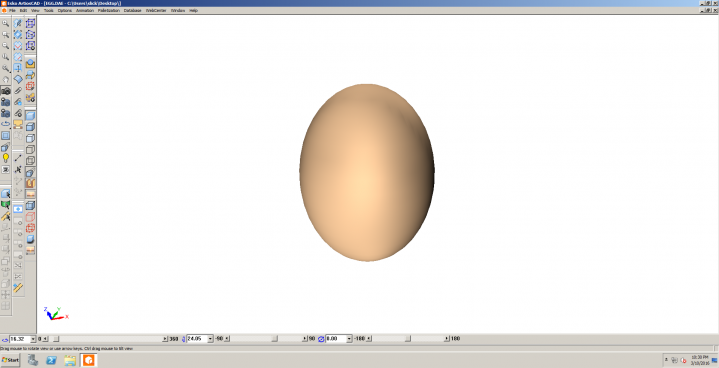Open the rotation angle 16.32 dropdown
Image resolution: width=719 pixels, height=368 pixels.
33,339
